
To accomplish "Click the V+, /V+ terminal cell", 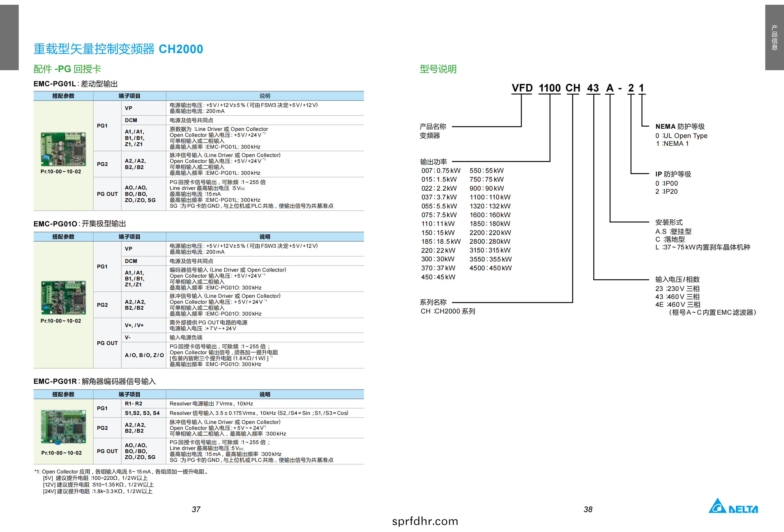I will (143, 326).
